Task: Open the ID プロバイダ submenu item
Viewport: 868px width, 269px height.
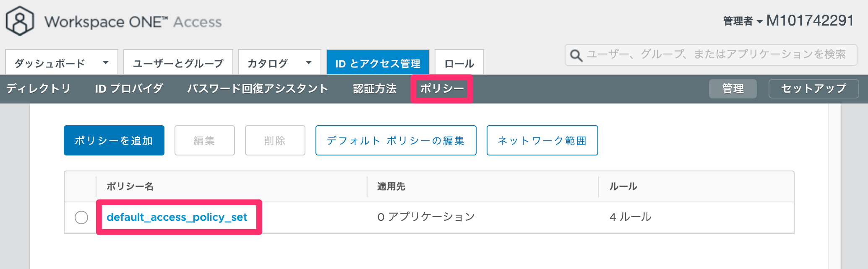Action: click(129, 88)
